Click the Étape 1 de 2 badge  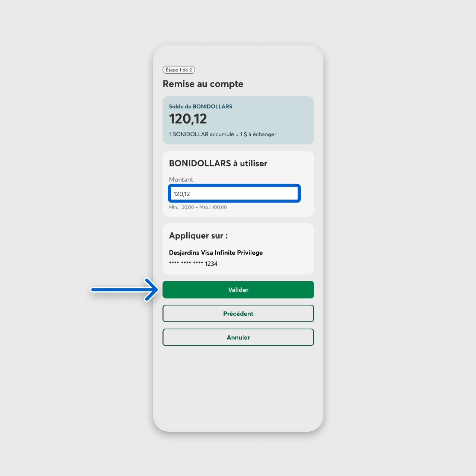click(x=179, y=70)
